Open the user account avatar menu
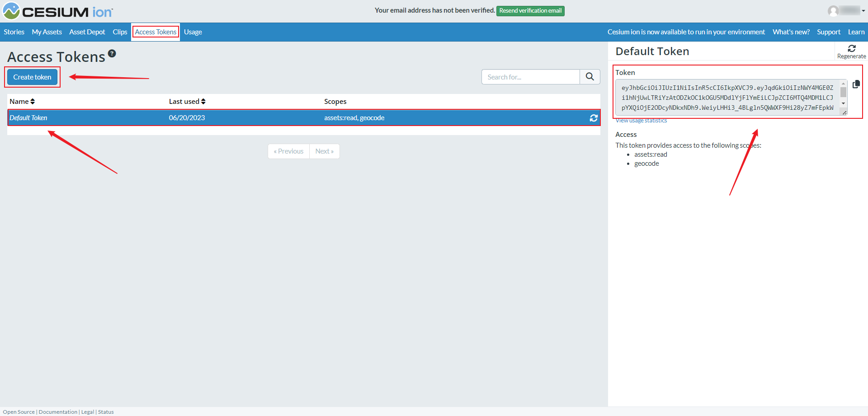The width and height of the screenshot is (868, 416). [846, 11]
